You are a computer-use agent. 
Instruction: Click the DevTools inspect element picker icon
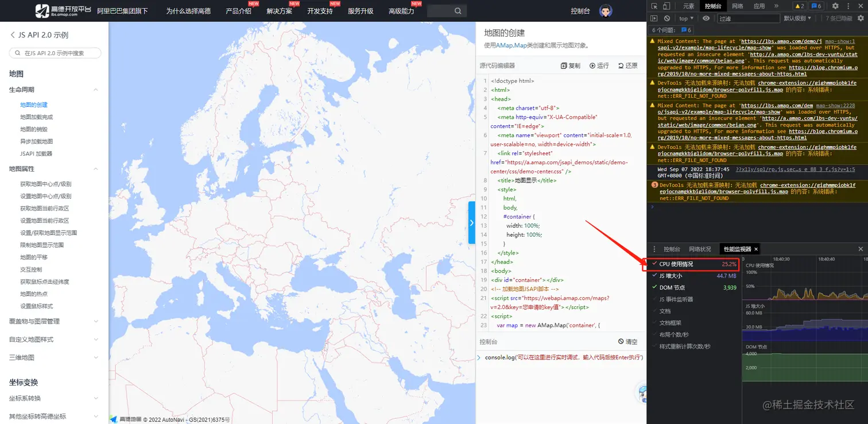click(654, 6)
